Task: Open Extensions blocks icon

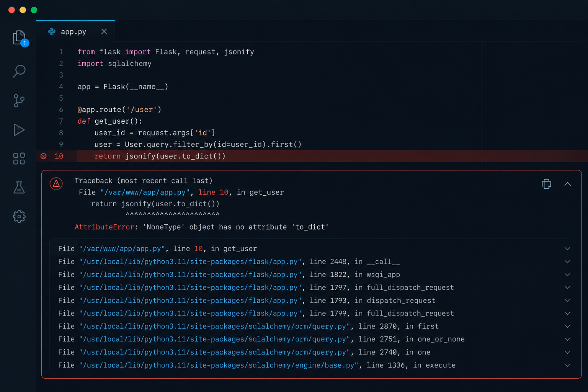Action: pos(19,158)
